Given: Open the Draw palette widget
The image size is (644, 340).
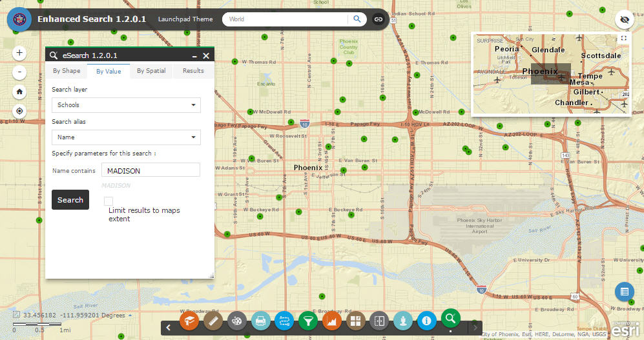Looking at the screenshot, I should (236, 321).
